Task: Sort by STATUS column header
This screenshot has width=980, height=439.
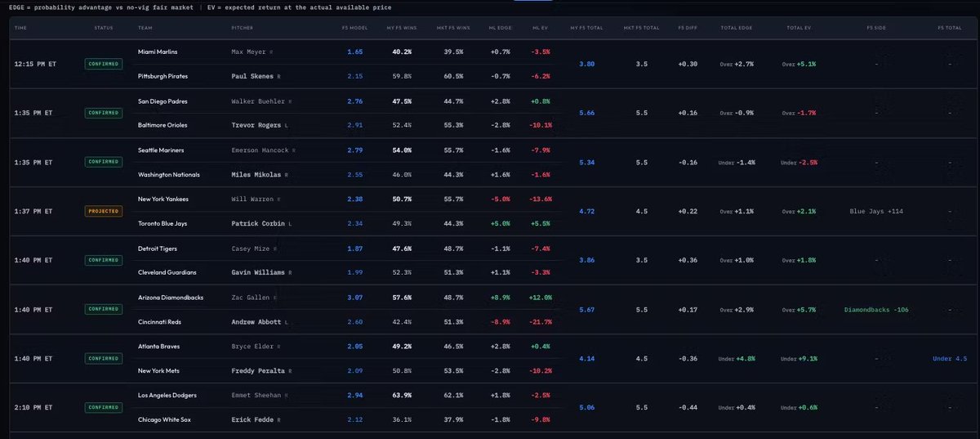Action: [104, 28]
